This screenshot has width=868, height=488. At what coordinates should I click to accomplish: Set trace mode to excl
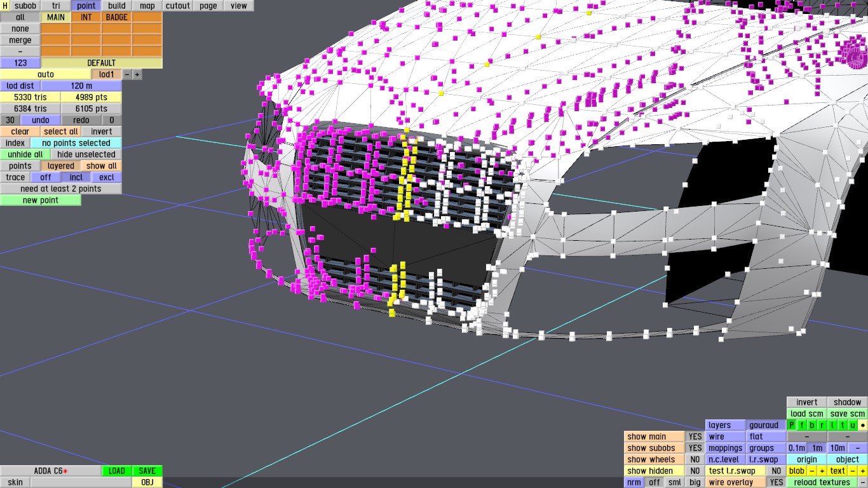click(107, 177)
